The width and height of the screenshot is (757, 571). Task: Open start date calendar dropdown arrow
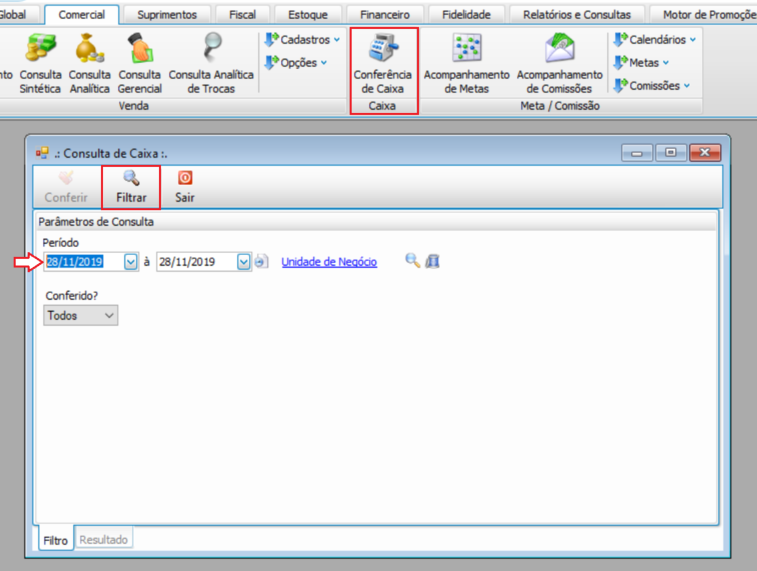(x=131, y=262)
